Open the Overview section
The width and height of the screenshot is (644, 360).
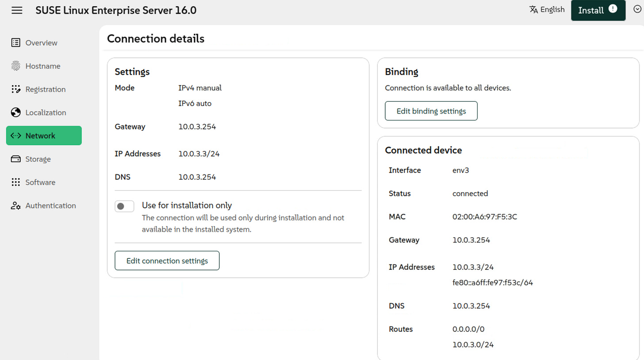[44, 43]
